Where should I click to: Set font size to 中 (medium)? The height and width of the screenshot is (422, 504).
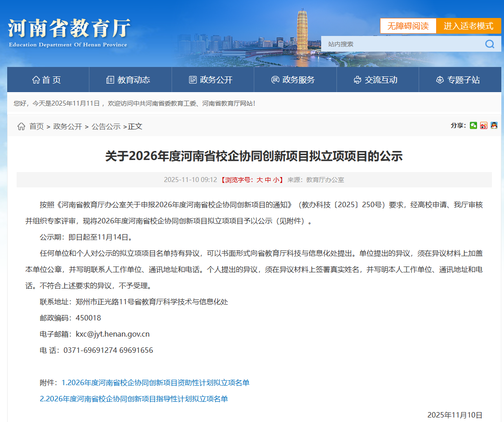click(x=268, y=180)
